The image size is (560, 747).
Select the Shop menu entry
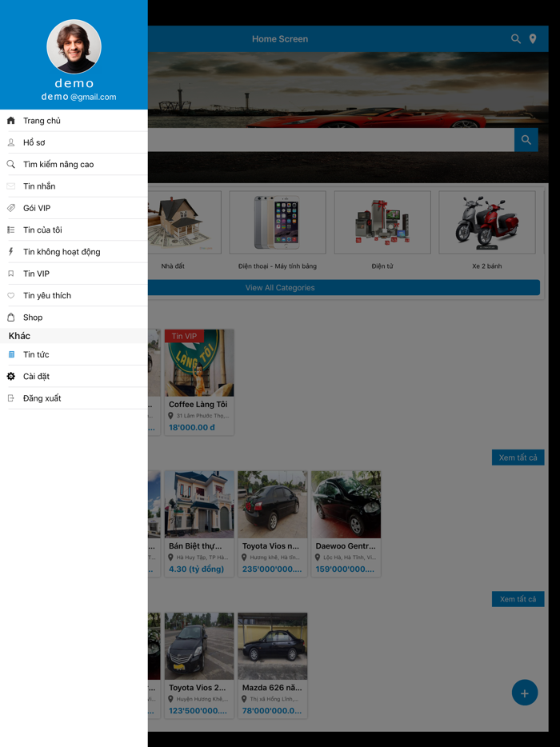tap(74, 318)
